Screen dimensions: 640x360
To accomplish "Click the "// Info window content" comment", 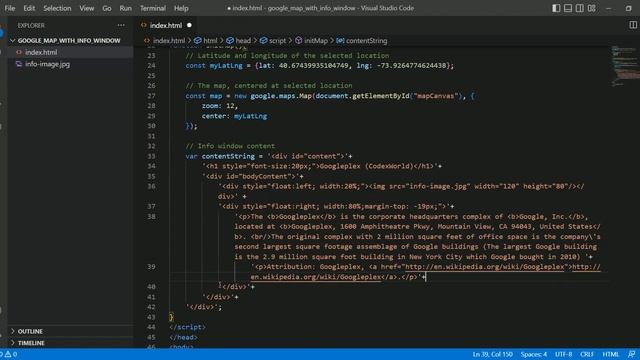I will tap(230, 146).
